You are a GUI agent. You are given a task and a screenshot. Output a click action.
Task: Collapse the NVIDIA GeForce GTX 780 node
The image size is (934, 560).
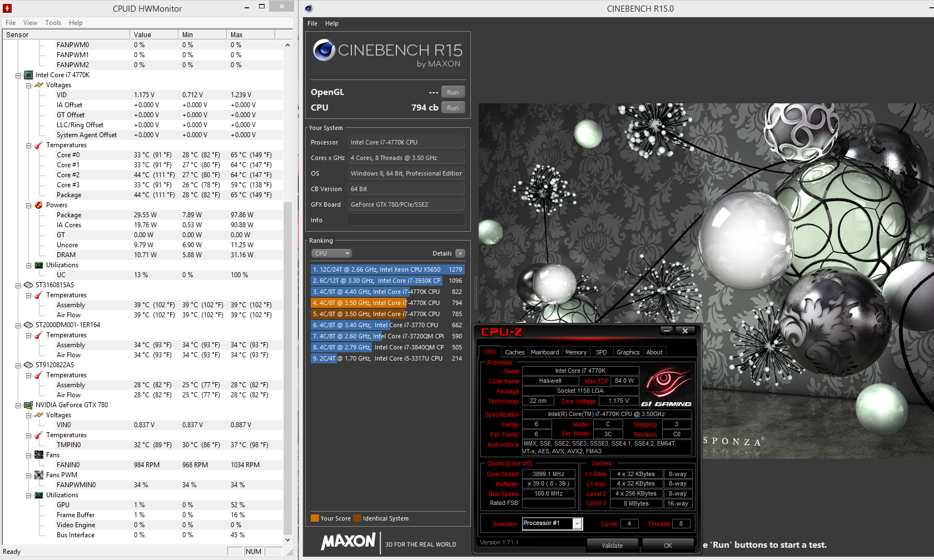(x=18, y=406)
